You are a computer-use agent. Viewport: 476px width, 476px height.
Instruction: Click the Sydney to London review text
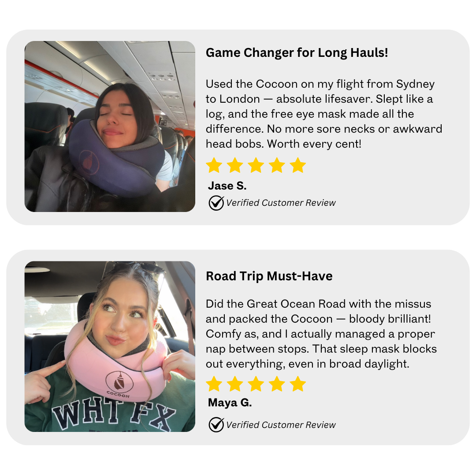[324, 114]
